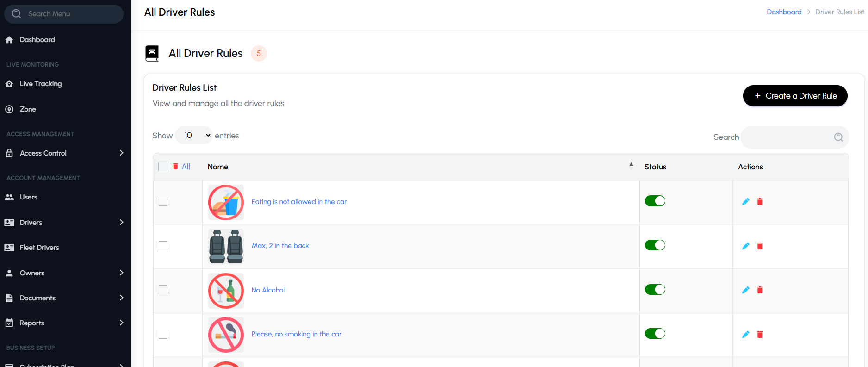
Task: Expand the Drivers sidebar submenu
Action: pyautogui.click(x=121, y=223)
